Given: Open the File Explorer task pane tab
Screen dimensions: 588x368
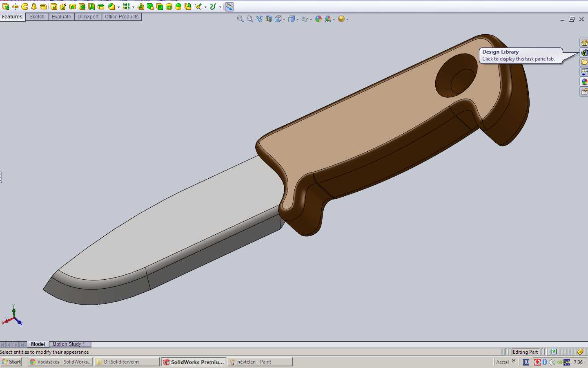Looking at the screenshot, I should coord(584,62).
